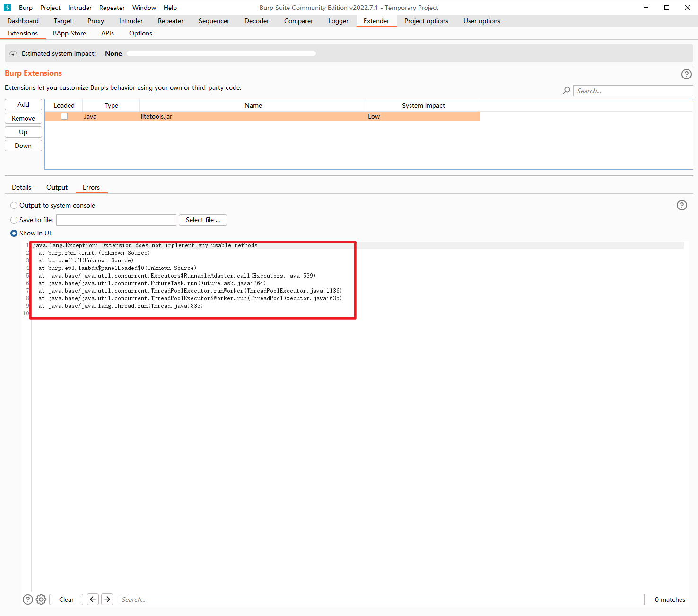This screenshot has height=616, width=698.
Task: Open the User options tab
Action: 482,21
